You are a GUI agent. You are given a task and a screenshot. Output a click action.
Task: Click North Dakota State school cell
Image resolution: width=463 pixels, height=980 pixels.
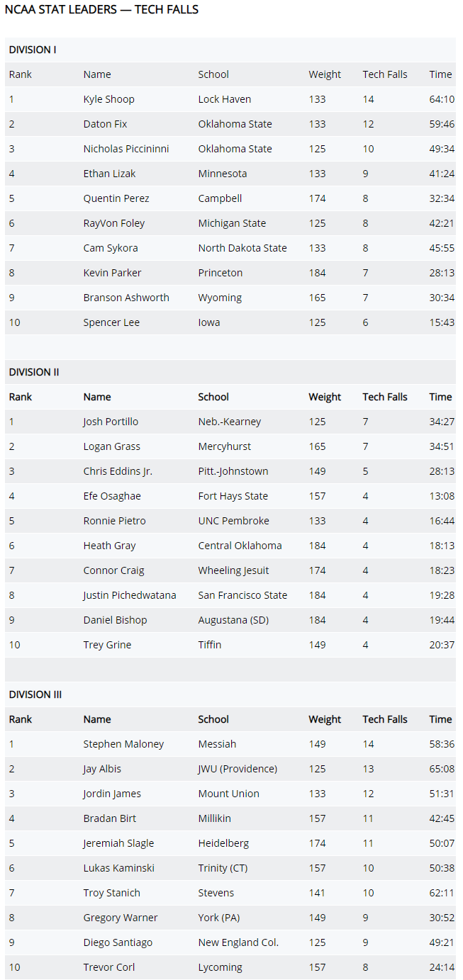242,248
